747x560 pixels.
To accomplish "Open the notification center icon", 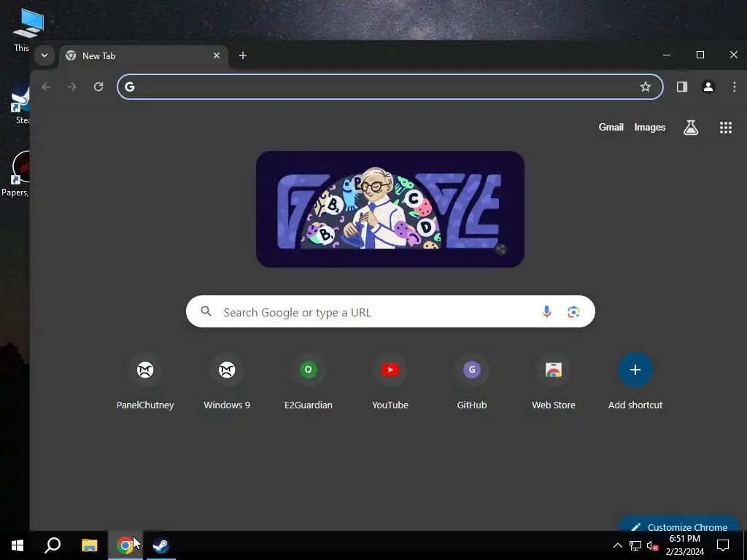I will 723,545.
